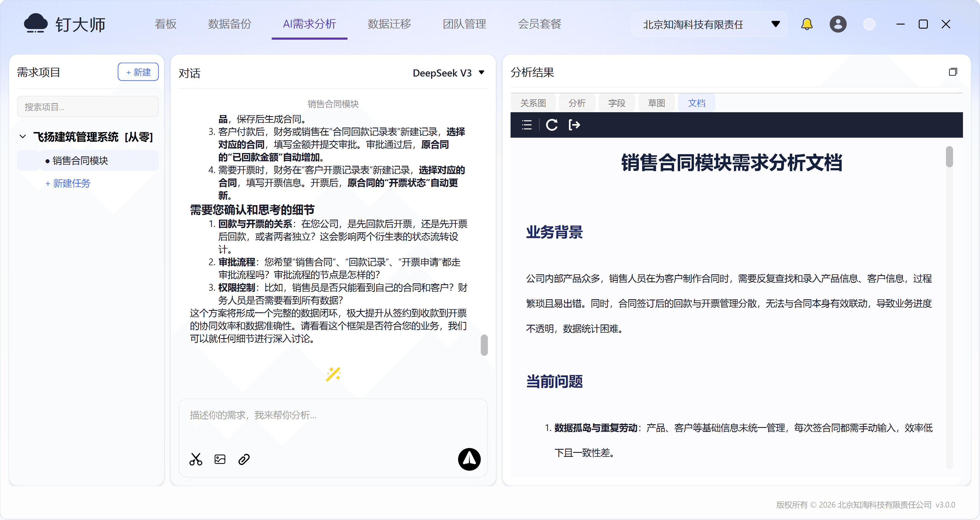Click the scissors screenshot icon
980x520 pixels.
[x=196, y=459]
